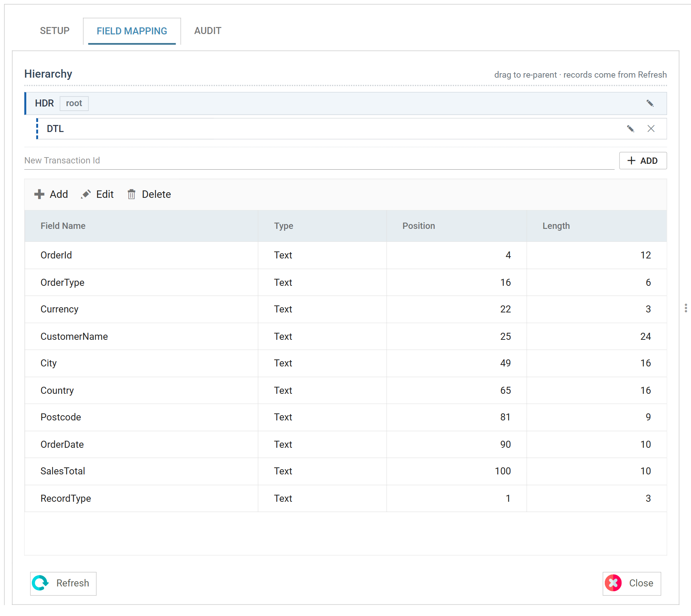691x616 pixels.
Task: Click the length value 24 for CustomerName
Action: click(646, 336)
